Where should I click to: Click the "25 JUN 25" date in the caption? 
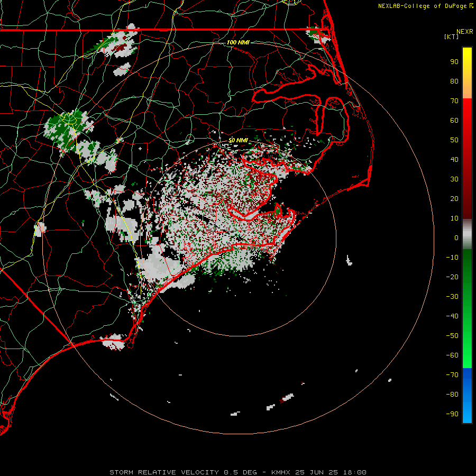[x=317, y=472]
